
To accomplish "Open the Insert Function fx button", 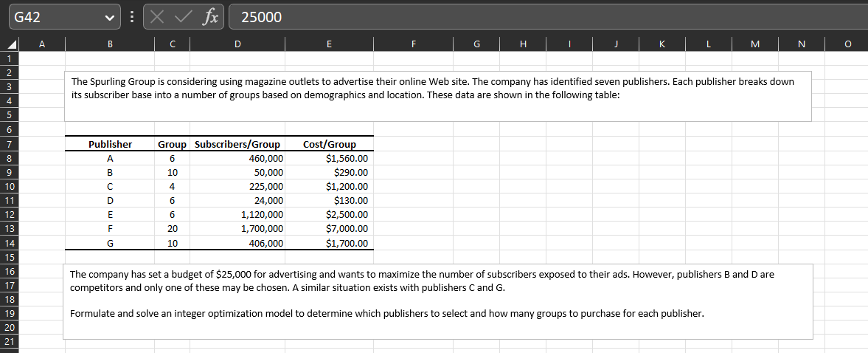I will coord(209,18).
